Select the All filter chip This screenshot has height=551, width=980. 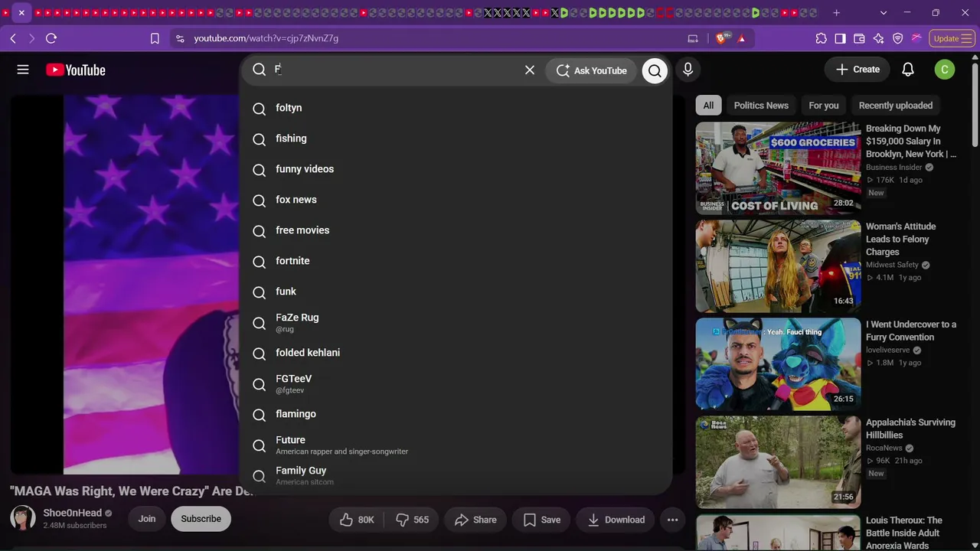[x=708, y=106]
